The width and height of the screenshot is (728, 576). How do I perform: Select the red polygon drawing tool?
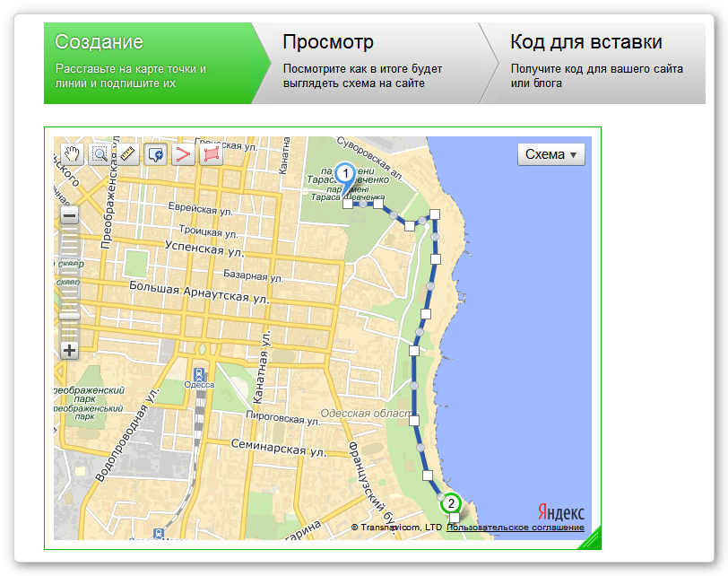[x=212, y=154]
